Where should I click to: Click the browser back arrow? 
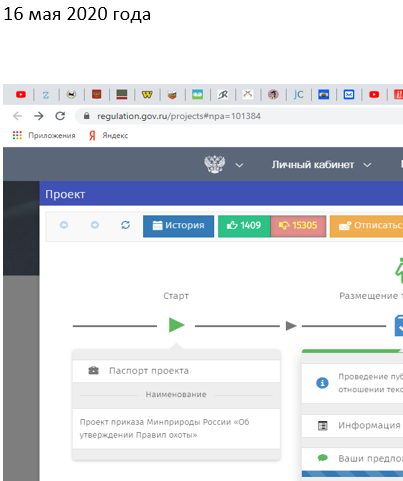click(x=17, y=116)
